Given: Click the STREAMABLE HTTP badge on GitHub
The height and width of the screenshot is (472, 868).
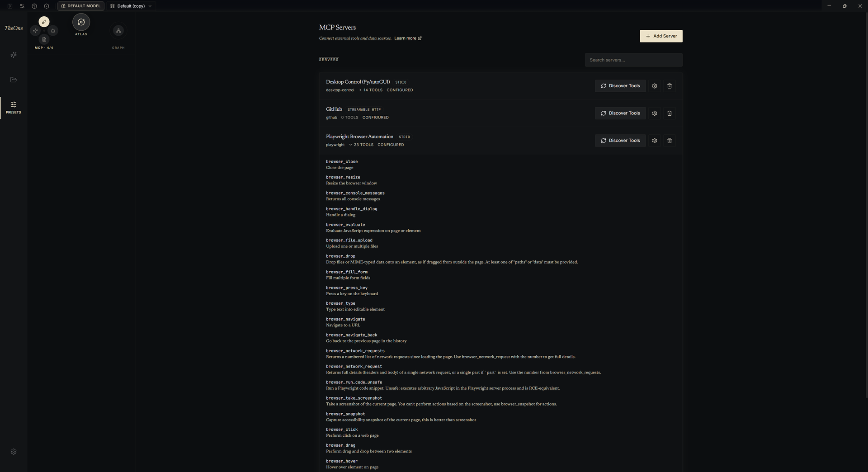Looking at the screenshot, I should [364, 109].
